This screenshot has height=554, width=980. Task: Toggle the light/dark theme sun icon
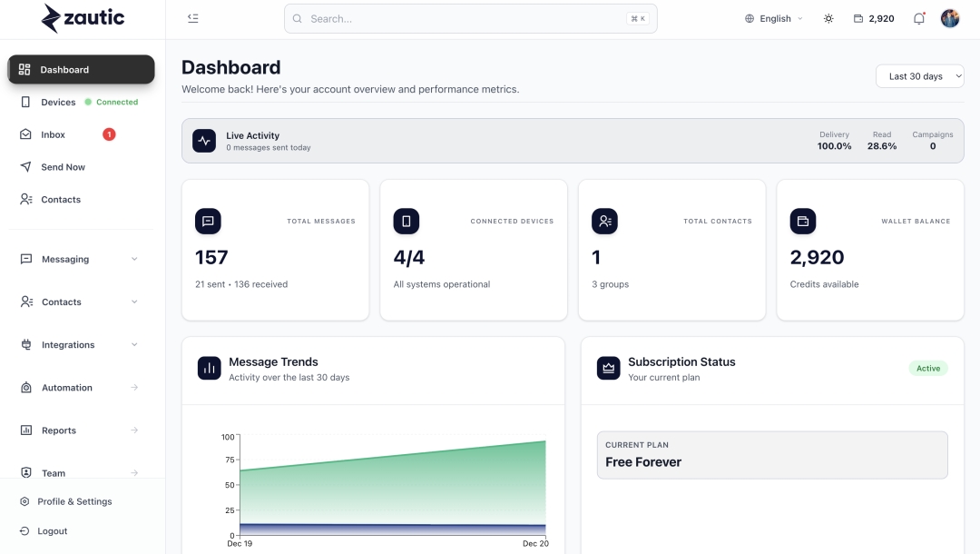(828, 18)
